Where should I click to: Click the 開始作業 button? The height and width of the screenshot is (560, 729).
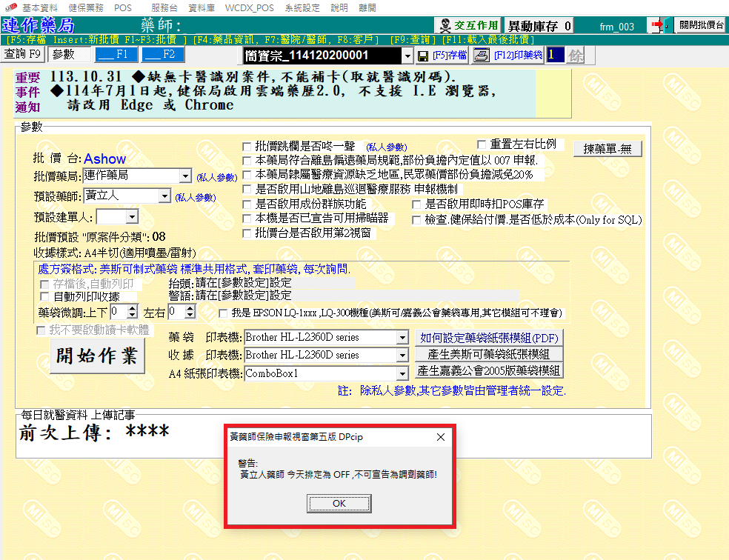(x=98, y=356)
